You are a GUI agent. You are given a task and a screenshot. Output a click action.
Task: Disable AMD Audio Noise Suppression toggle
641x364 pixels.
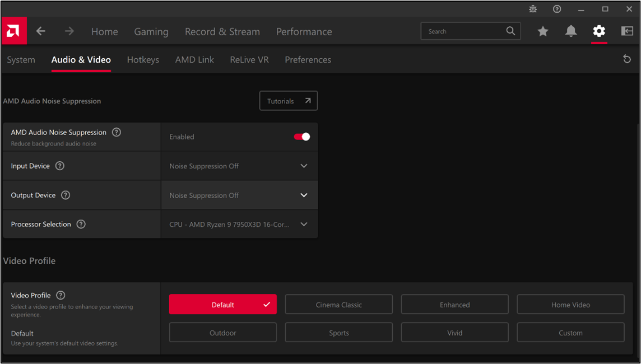tap(301, 137)
